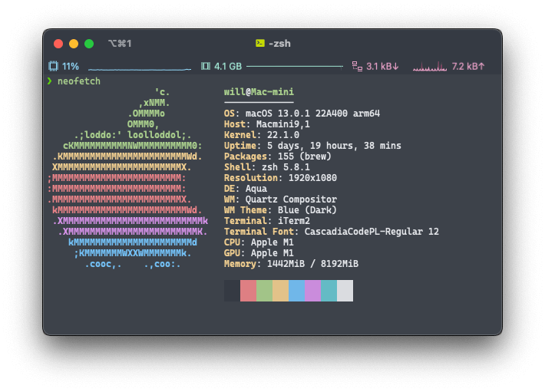Click the CPU chip icon in status bar
This screenshot has height=392, width=545.
coord(54,67)
